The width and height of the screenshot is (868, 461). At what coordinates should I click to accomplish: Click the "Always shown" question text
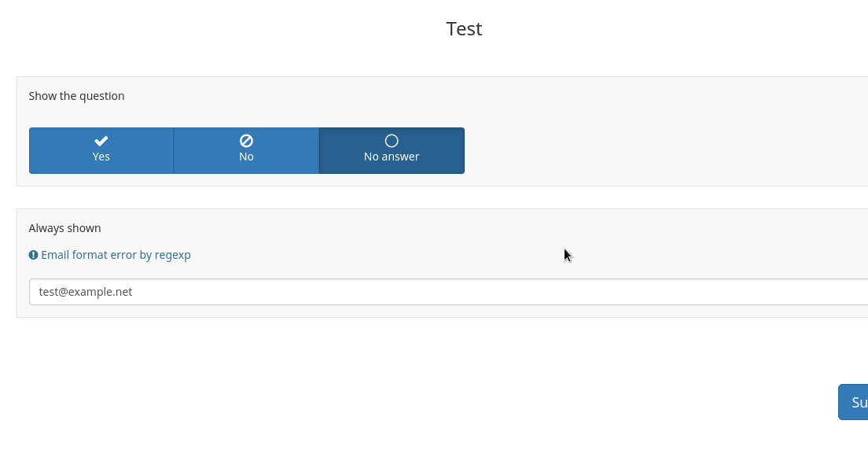point(64,228)
